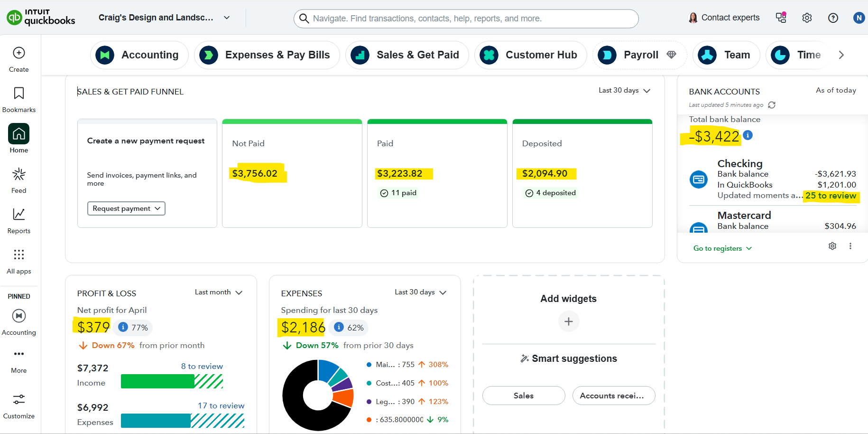The height and width of the screenshot is (434, 868).
Task: Click the Cost... 405 legend entry
Action: [x=407, y=383]
